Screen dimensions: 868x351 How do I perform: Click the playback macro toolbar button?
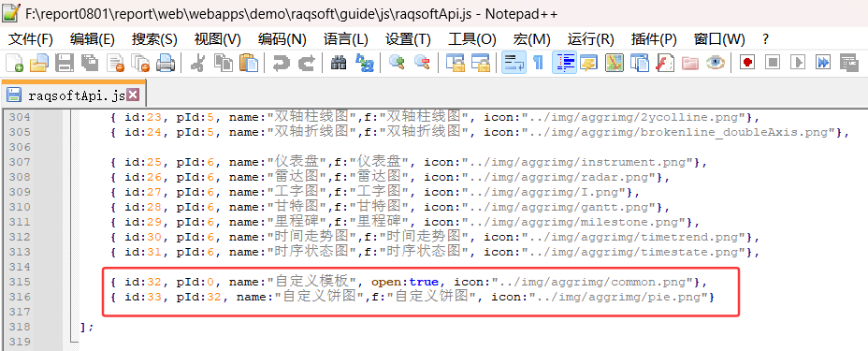pyautogui.click(x=798, y=63)
